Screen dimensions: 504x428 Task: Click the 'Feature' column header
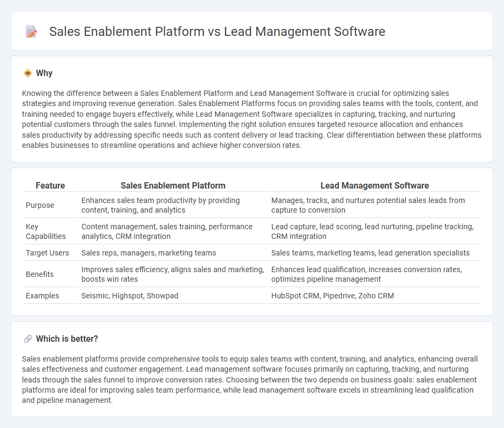[50, 185]
